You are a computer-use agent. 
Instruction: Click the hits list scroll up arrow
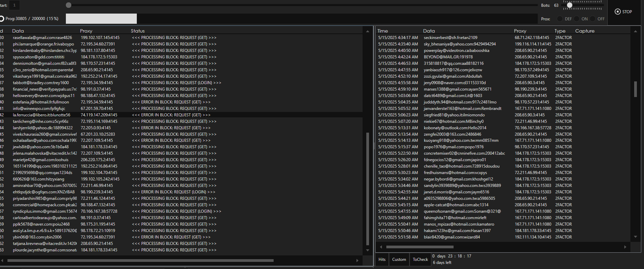coord(636,31)
